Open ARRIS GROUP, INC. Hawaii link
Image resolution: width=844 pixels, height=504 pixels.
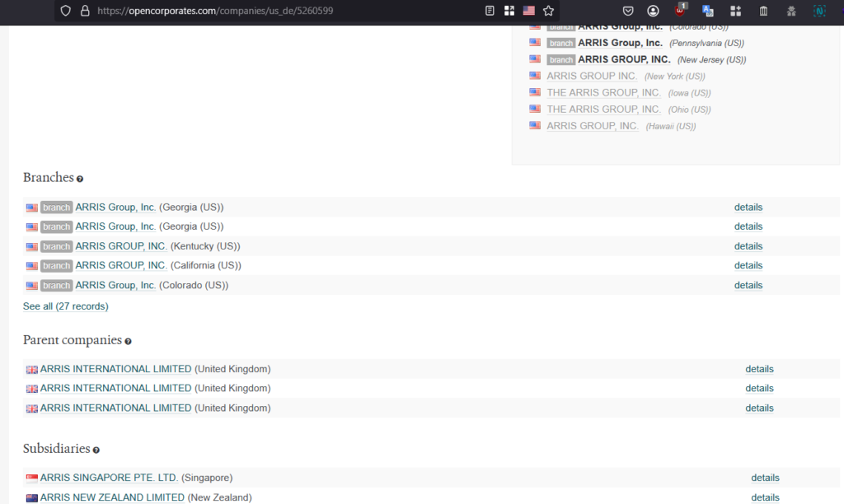pyautogui.click(x=592, y=126)
